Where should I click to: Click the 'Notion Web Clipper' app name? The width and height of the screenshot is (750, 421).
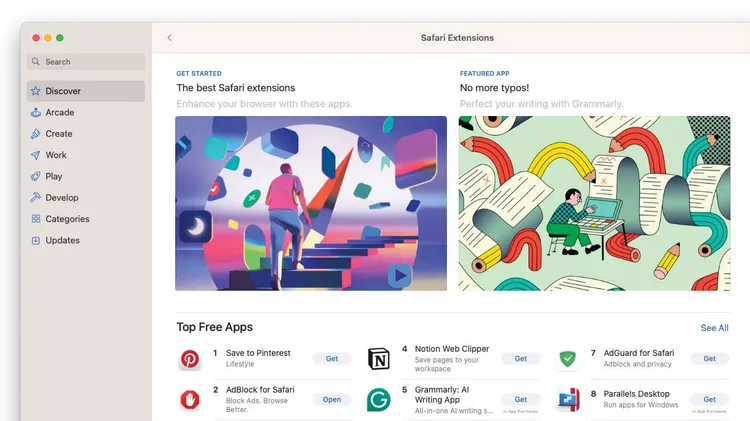[x=452, y=349]
